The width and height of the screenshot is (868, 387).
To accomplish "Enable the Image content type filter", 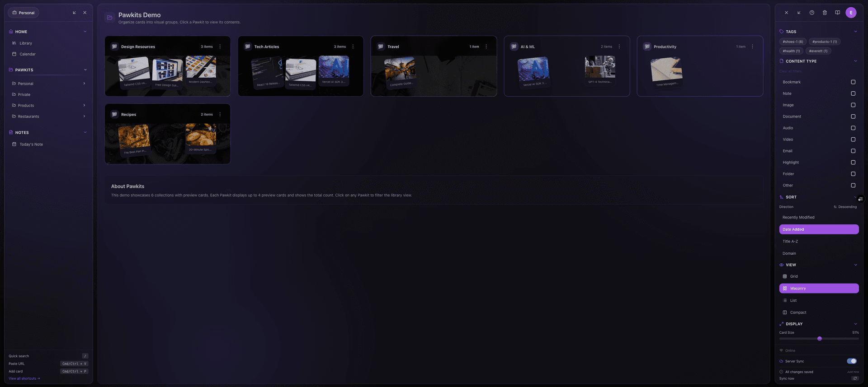I will (853, 105).
